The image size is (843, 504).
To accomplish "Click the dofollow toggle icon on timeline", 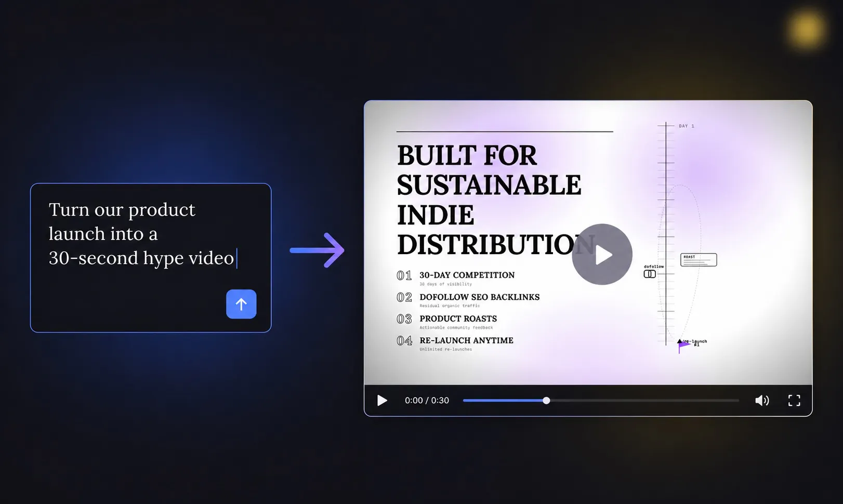I will point(650,274).
